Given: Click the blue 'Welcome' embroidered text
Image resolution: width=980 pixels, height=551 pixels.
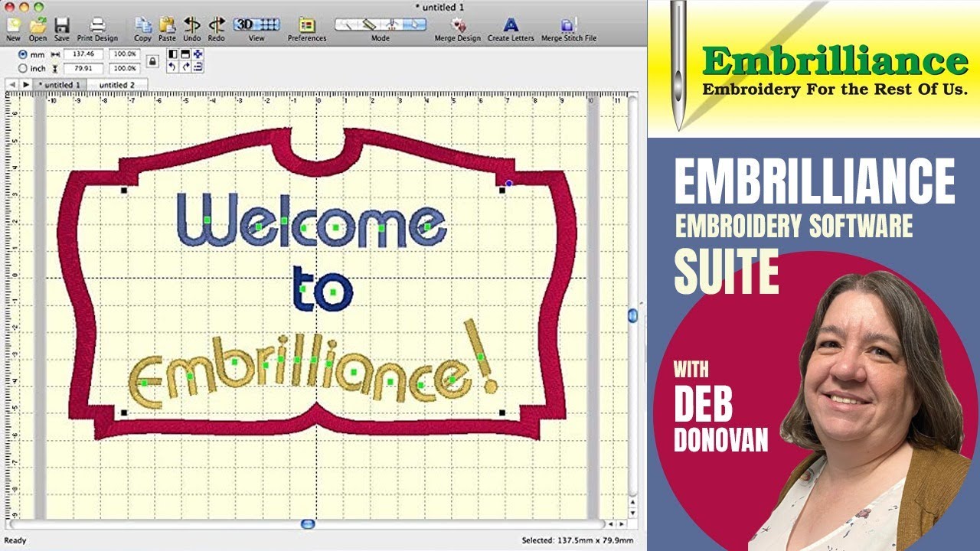Looking at the screenshot, I should click(x=312, y=219).
